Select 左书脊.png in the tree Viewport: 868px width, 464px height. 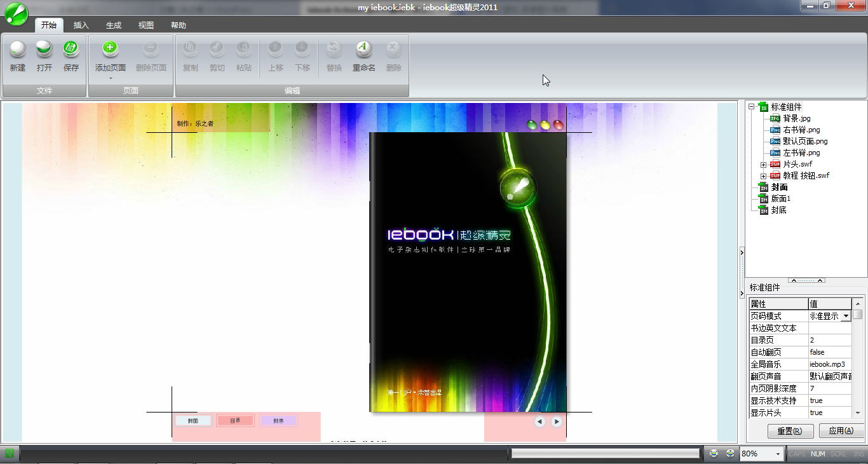pyautogui.click(x=801, y=153)
